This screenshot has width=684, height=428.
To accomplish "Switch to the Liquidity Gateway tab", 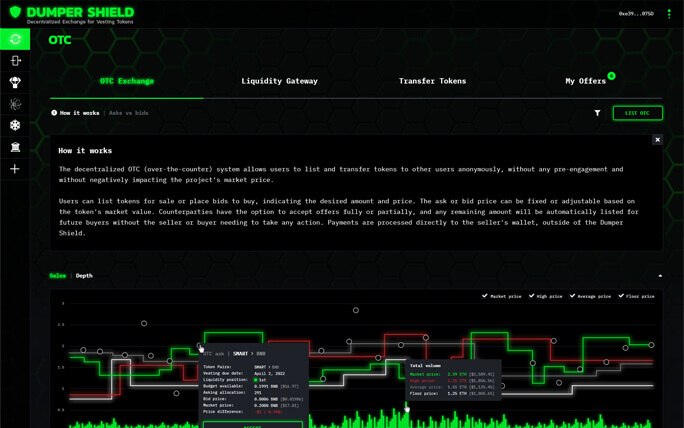I will pyautogui.click(x=280, y=81).
